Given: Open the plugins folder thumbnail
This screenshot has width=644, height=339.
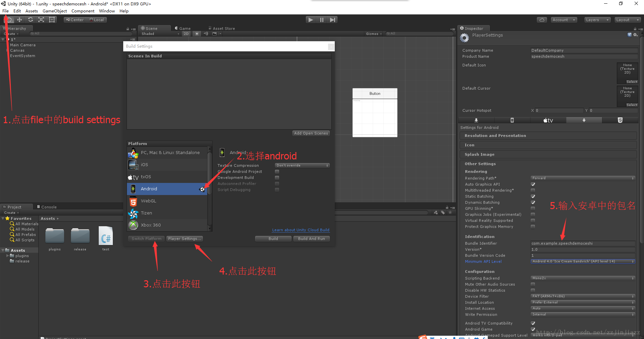Looking at the screenshot, I should [x=55, y=236].
